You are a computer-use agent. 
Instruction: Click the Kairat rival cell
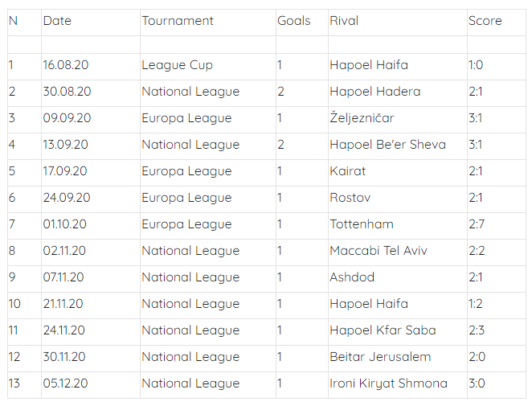point(347,171)
